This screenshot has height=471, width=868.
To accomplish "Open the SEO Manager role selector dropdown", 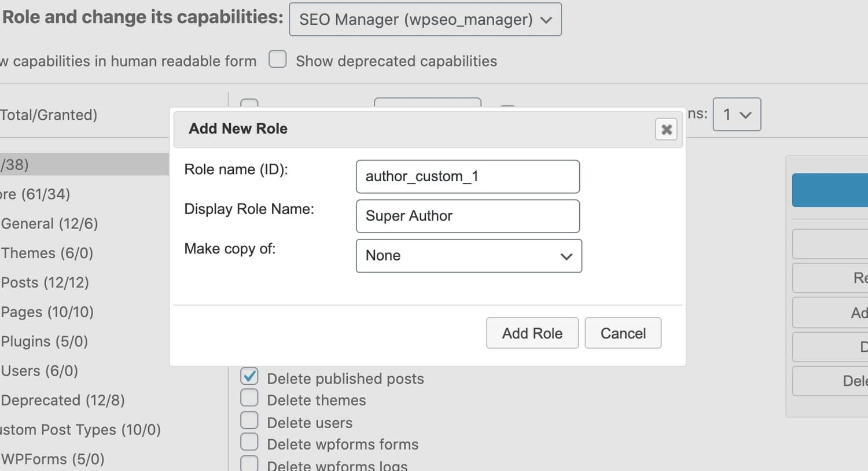I will click(425, 20).
